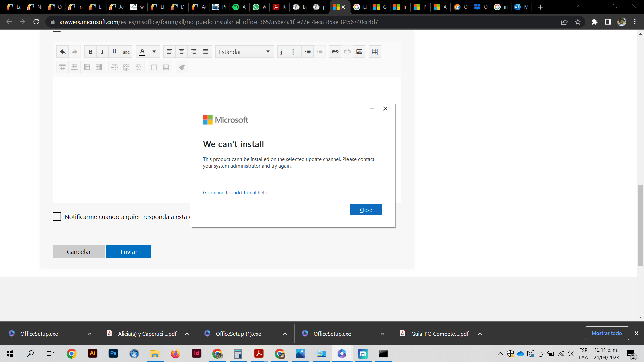Apply bulleted list formatting
The image size is (644, 362).
tap(296, 52)
